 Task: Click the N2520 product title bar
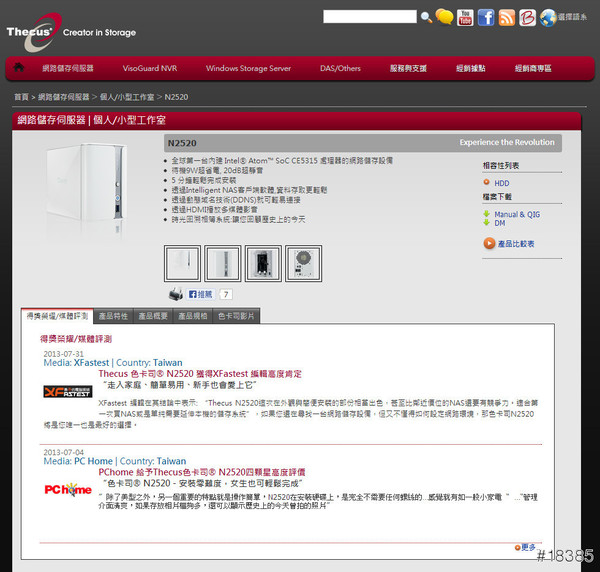coord(363,143)
